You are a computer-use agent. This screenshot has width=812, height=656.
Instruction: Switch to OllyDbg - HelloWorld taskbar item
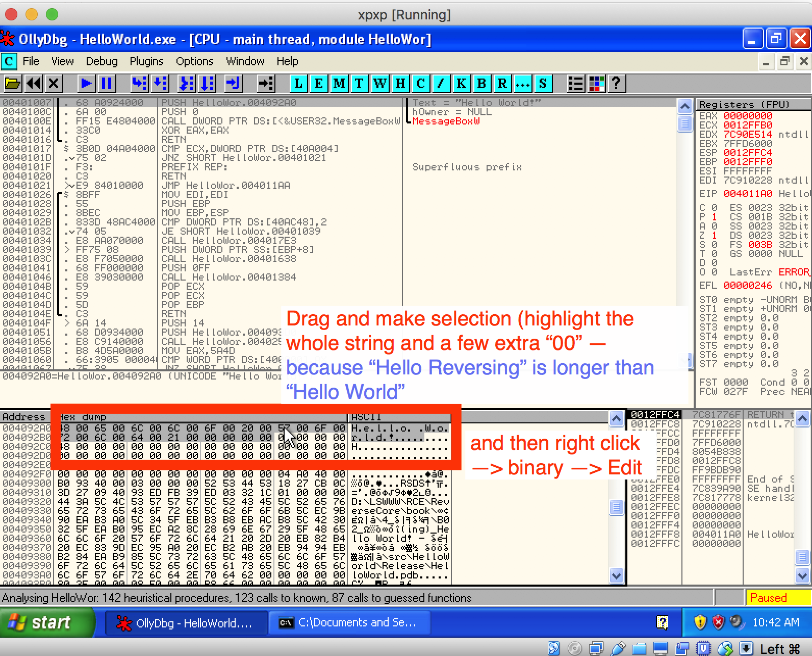(x=186, y=623)
